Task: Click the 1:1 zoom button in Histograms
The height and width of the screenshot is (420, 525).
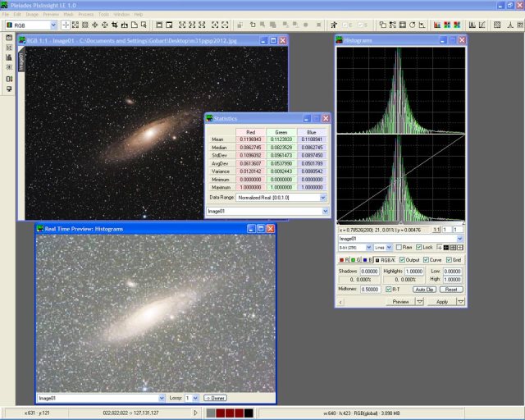Action: 436,230
